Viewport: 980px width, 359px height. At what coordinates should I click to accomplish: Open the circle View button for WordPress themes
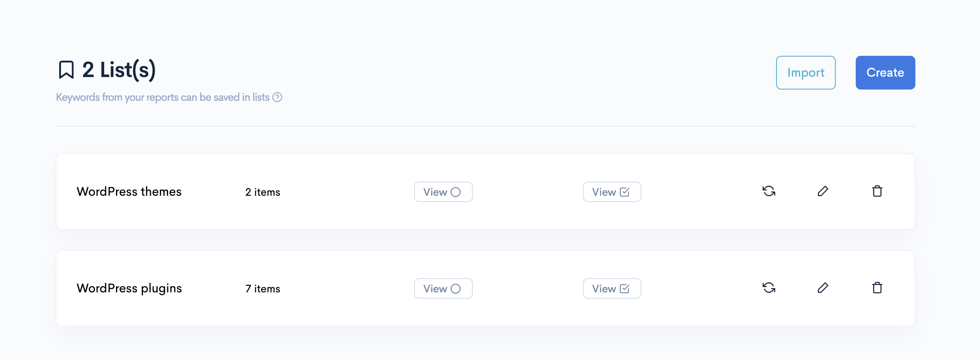tap(443, 192)
